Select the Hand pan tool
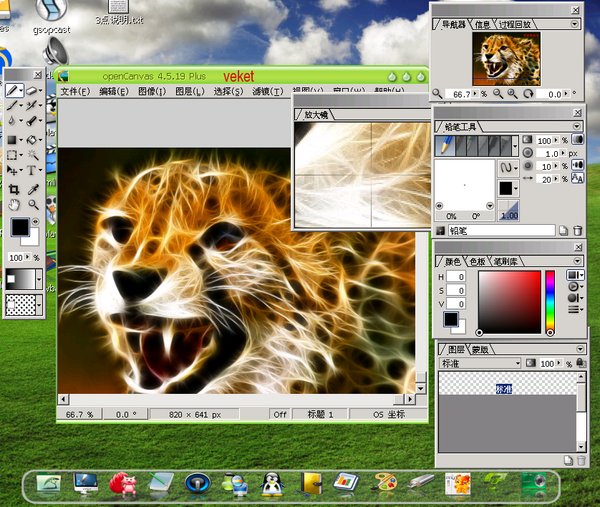This screenshot has width=600, height=507. point(14,205)
